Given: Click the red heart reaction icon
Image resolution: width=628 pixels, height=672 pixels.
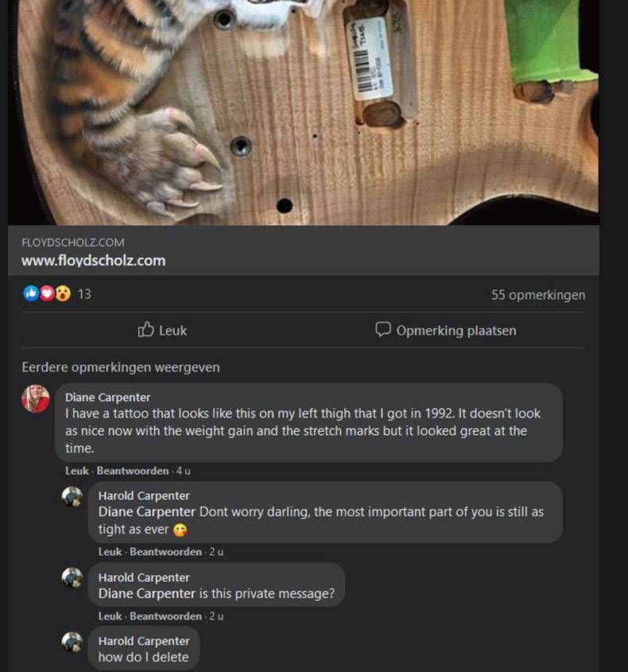Looking at the screenshot, I should (x=47, y=293).
